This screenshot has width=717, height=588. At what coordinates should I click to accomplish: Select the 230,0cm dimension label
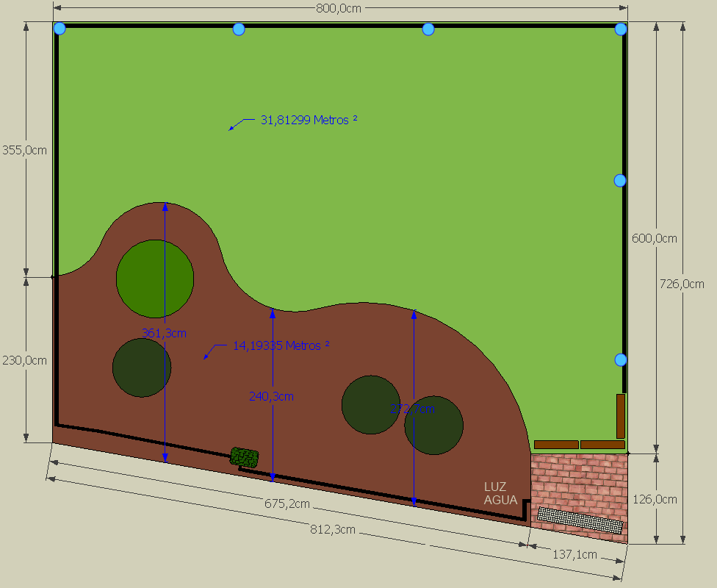tap(25, 361)
